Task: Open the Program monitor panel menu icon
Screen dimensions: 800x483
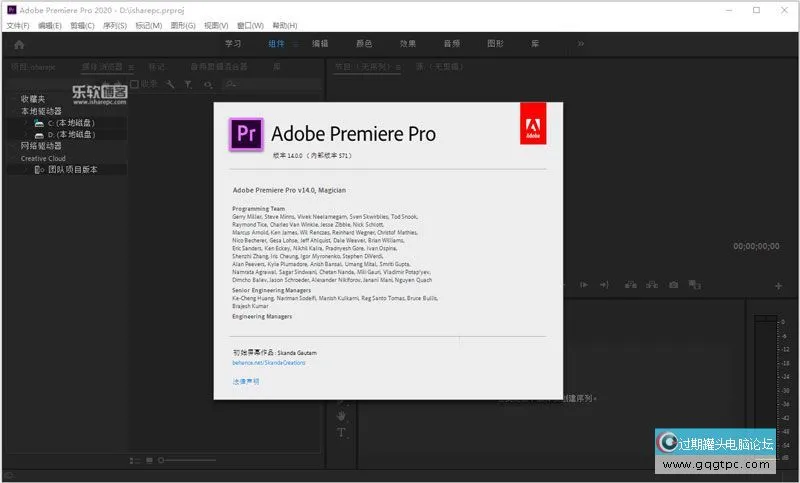Action: 398,67
